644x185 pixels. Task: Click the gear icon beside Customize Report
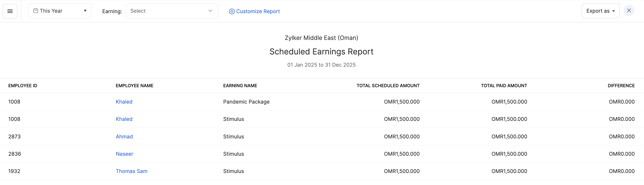(231, 12)
